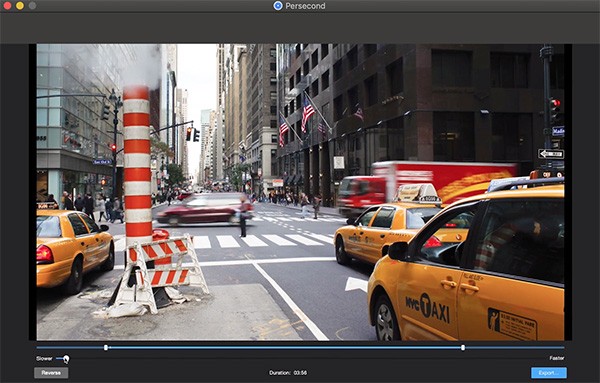Click the "Slower" label
The height and width of the screenshot is (383, 600).
44,359
